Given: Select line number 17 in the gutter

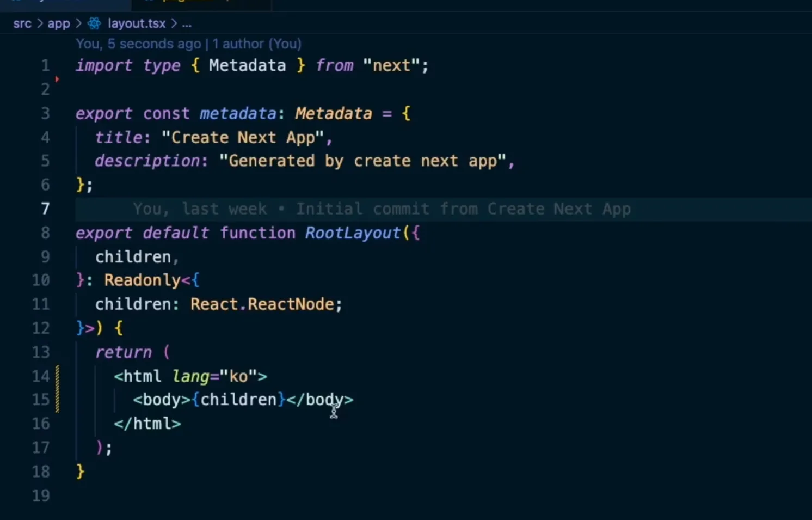Looking at the screenshot, I should click(x=41, y=448).
